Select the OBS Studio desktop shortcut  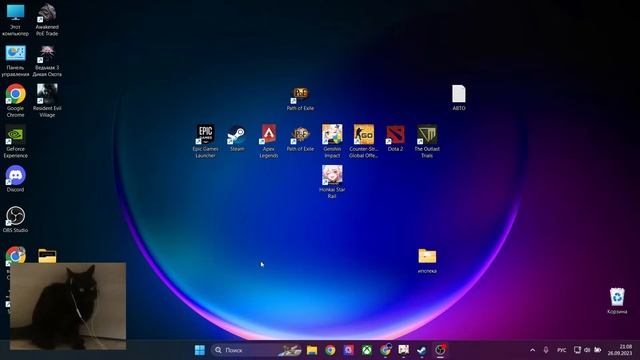pos(16,220)
